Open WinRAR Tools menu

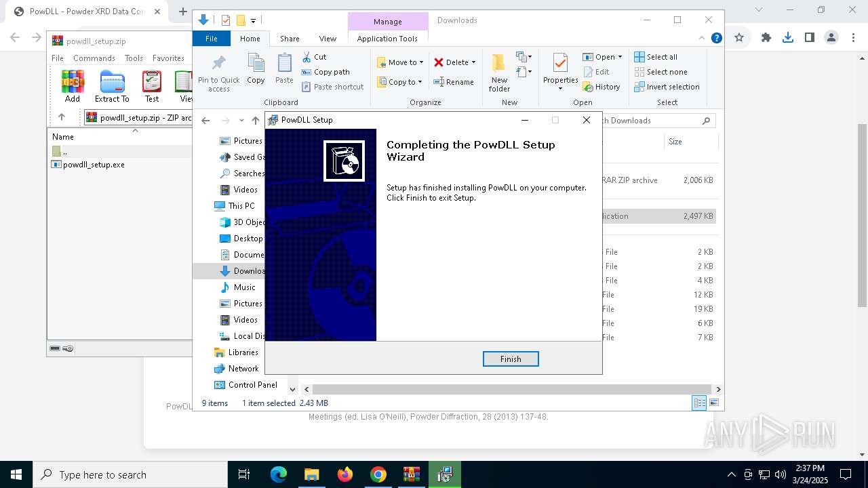click(134, 58)
